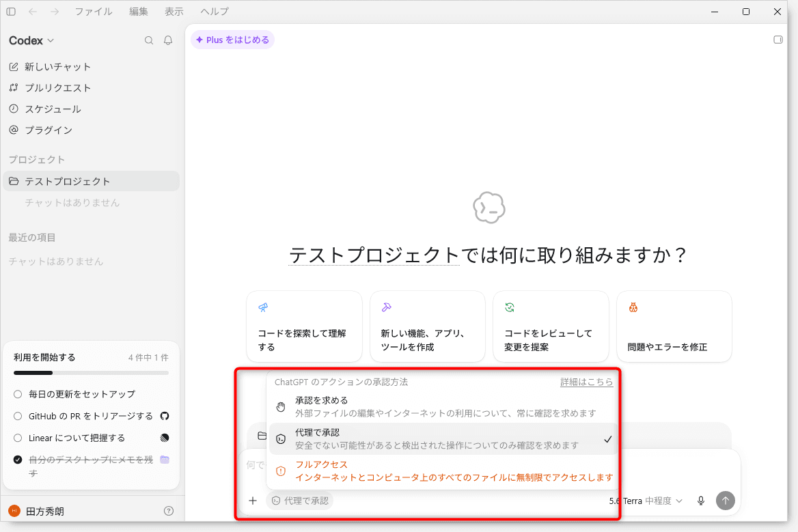This screenshot has height=532, width=798.
Task: Click the Codex terminal cloud logo
Action: coord(489,208)
